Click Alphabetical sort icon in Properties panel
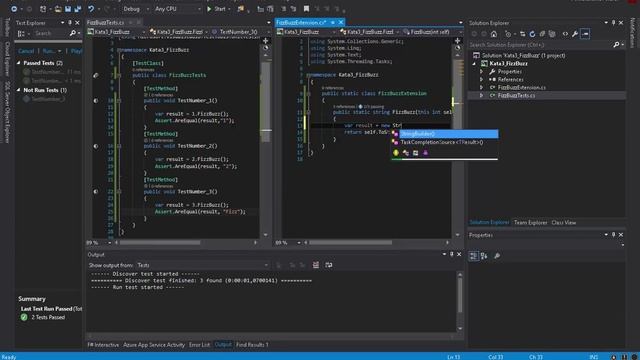The width and height of the screenshot is (640, 360). click(484, 256)
